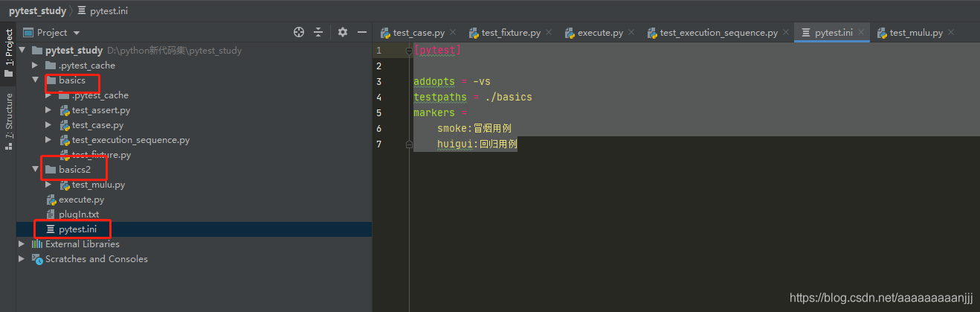
Task: Select pytest.ini file in project tree
Action: [77, 229]
